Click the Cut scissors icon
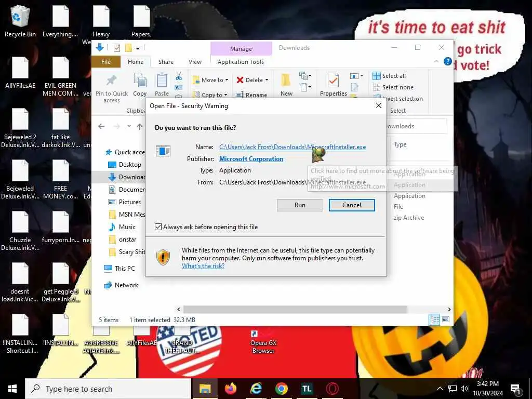The height and width of the screenshot is (399, 532). click(x=179, y=76)
